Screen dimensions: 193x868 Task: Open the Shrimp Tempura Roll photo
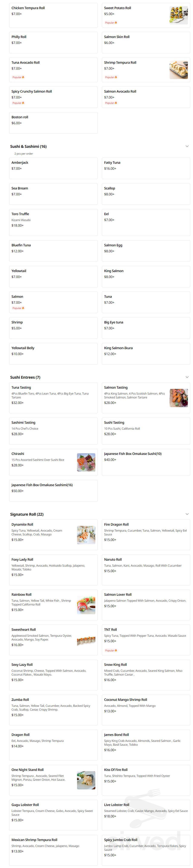point(179,70)
